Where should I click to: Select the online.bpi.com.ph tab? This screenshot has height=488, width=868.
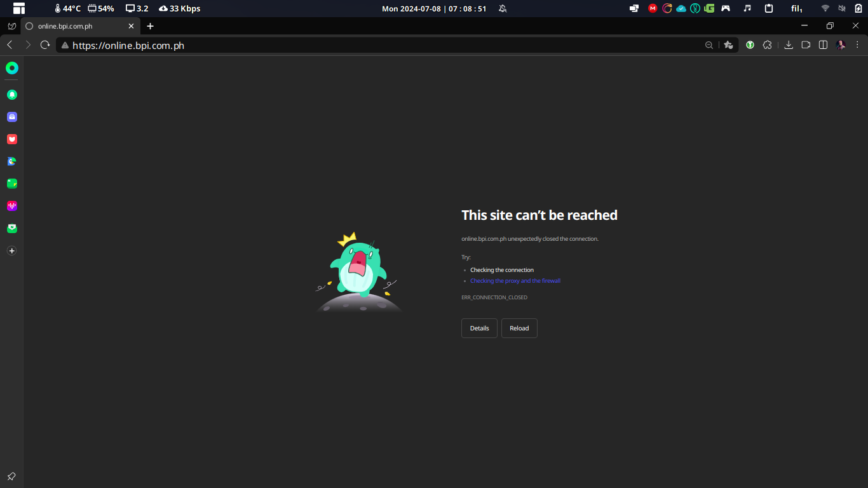81,26
